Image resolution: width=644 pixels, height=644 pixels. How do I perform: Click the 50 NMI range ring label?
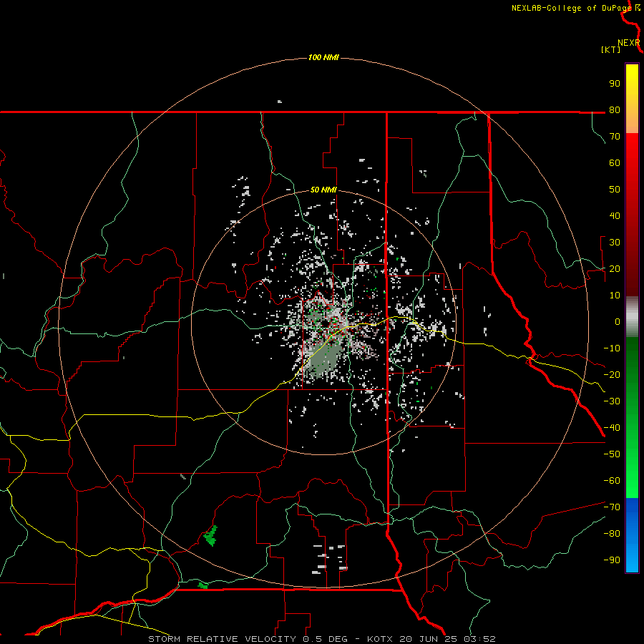click(323, 190)
